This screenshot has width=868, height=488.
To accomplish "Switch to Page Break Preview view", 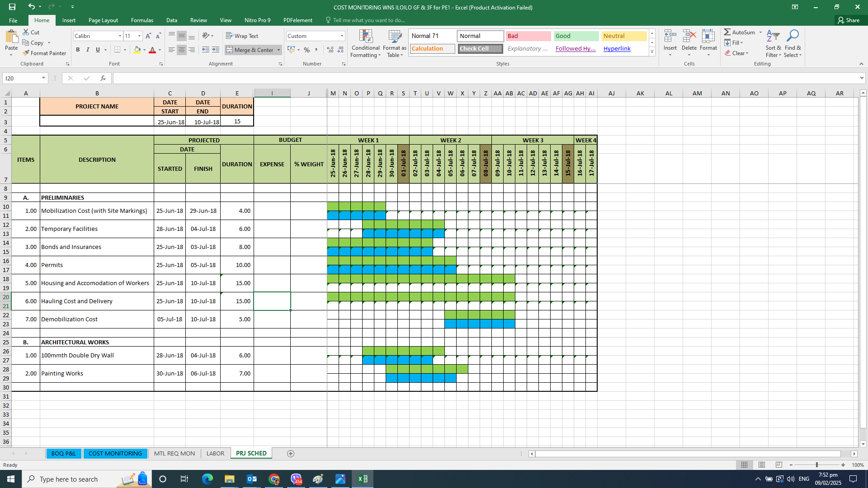I will pyautogui.click(x=778, y=465).
